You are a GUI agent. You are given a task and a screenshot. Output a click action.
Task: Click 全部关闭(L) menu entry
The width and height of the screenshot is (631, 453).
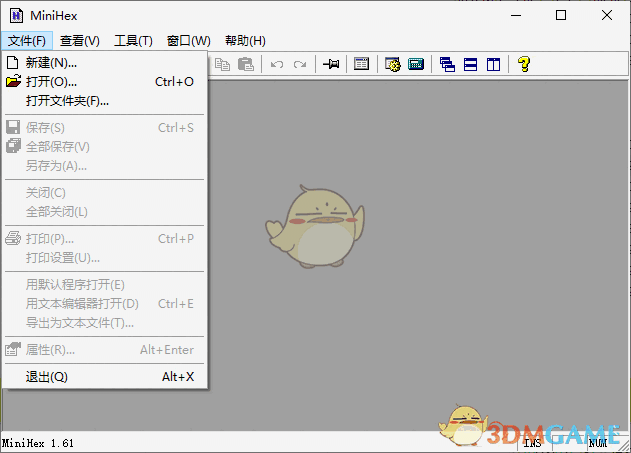(x=105, y=212)
